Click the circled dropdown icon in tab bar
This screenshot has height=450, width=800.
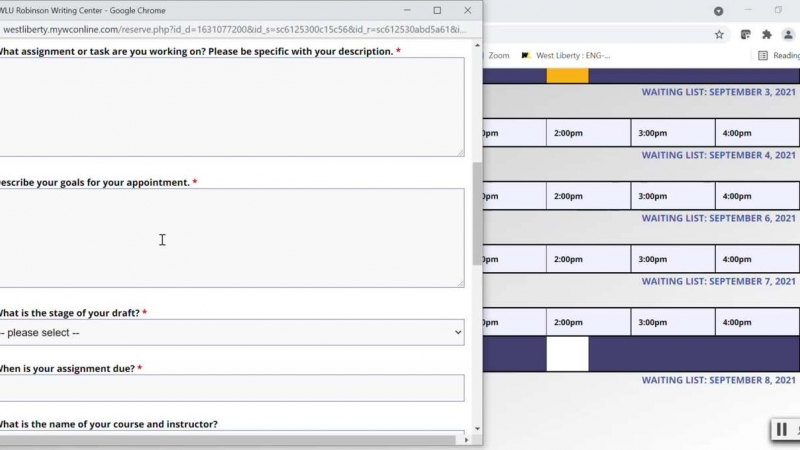point(718,11)
